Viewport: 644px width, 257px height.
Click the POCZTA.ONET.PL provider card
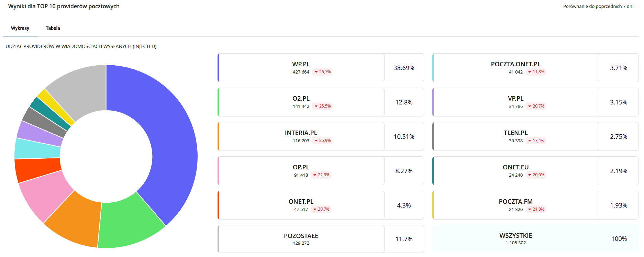pyautogui.click(x=515, y=68)
